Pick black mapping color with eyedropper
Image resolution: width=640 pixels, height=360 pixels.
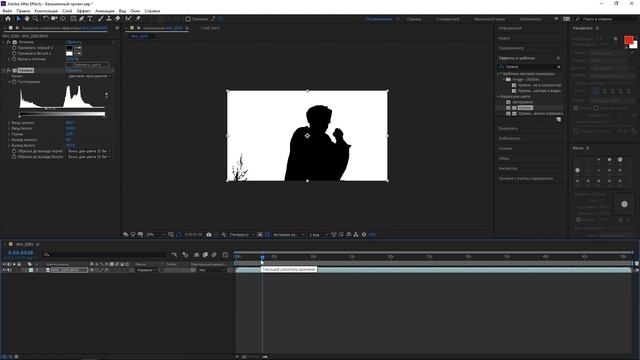click(x=78, y=48)
